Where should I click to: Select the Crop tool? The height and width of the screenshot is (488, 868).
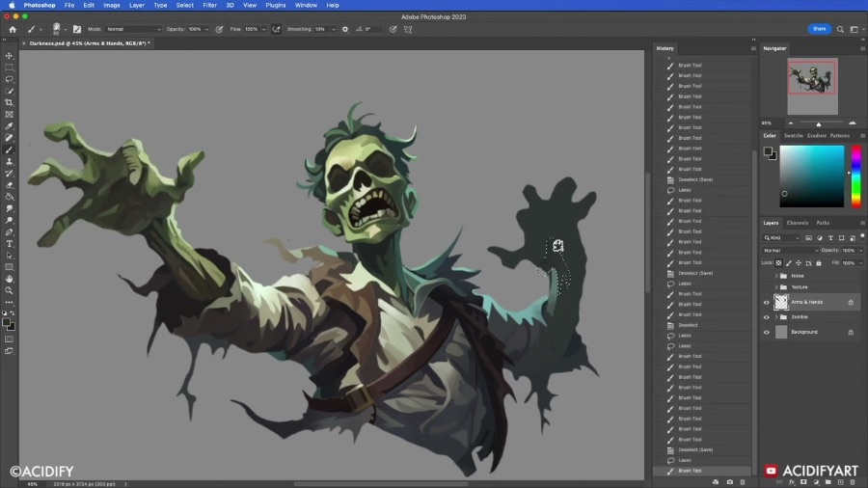tap(9, 103)
